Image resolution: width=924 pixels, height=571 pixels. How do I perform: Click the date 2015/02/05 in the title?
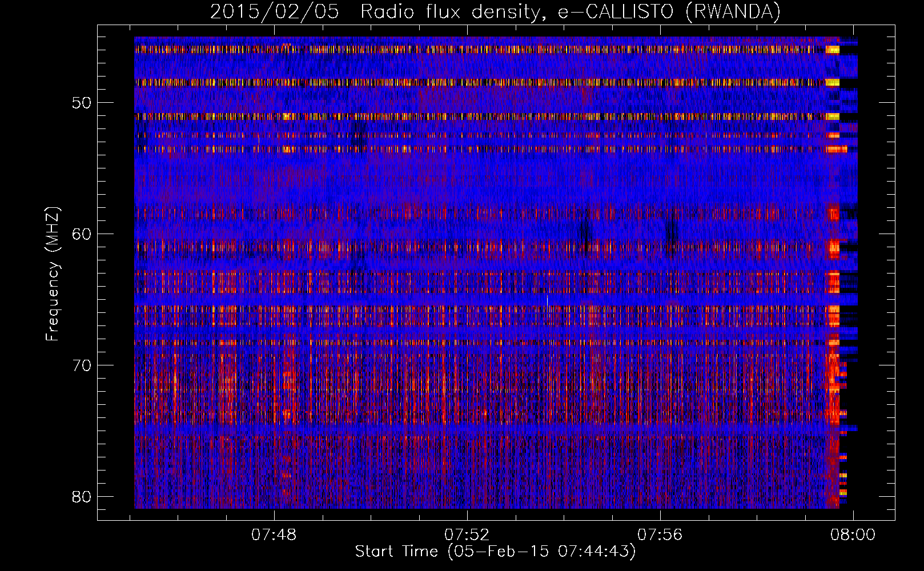(274, 12)
